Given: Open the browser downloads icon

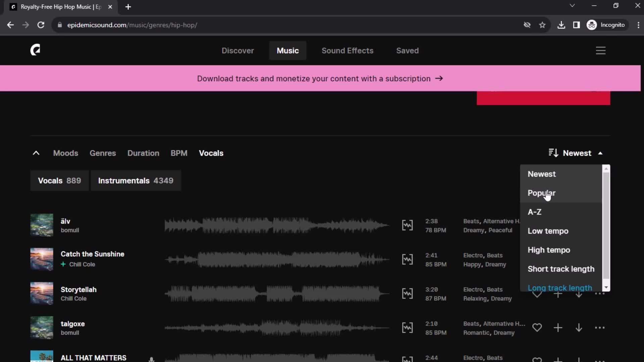Looking at the screenshot, I should 561,25.
